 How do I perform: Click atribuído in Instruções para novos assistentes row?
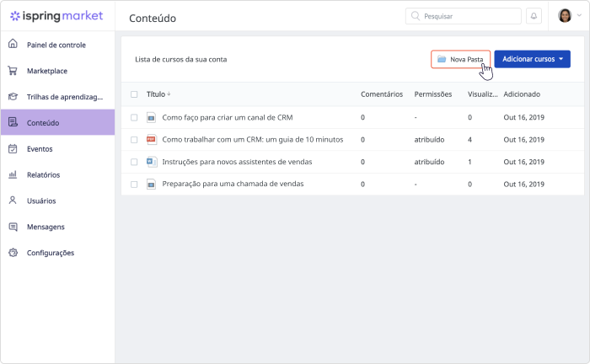(x=429, y=162)
